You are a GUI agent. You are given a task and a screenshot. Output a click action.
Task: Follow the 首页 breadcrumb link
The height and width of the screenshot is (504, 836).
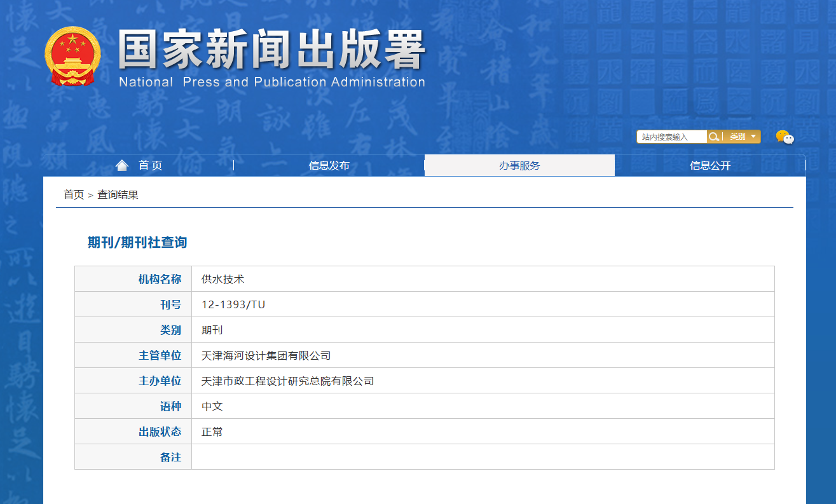click(74, 194)
